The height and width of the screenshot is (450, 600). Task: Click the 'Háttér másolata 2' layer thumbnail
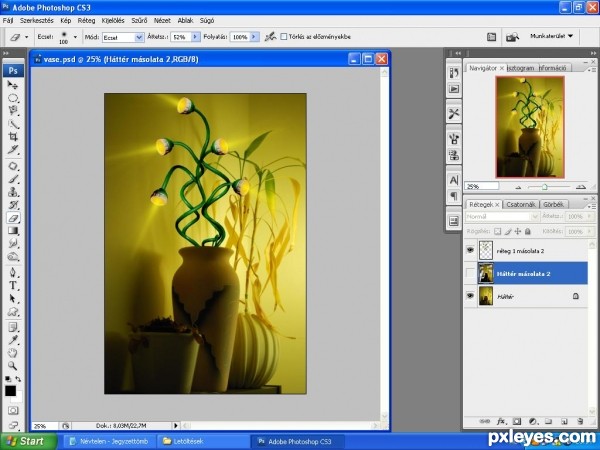pyautogui.click(x=486, y=273)
